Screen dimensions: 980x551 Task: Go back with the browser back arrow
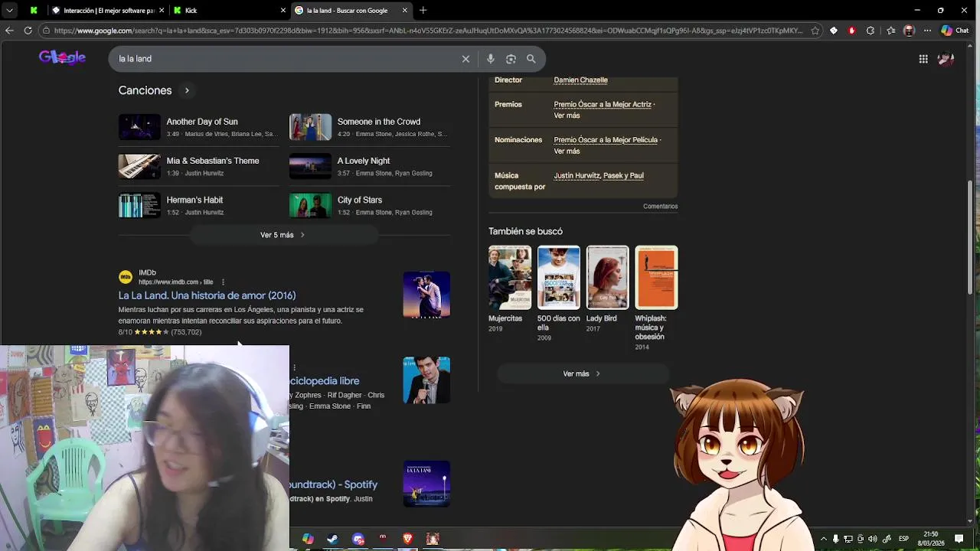9,31
